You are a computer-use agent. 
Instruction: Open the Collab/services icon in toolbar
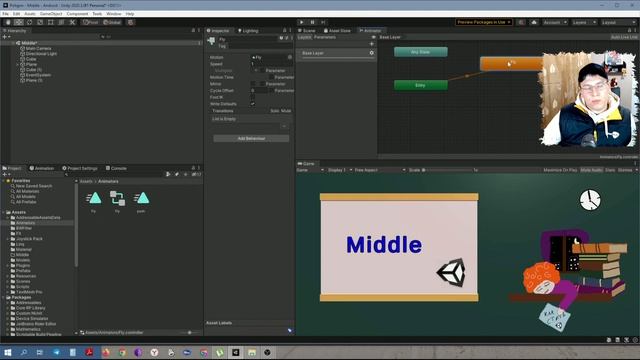521,22
